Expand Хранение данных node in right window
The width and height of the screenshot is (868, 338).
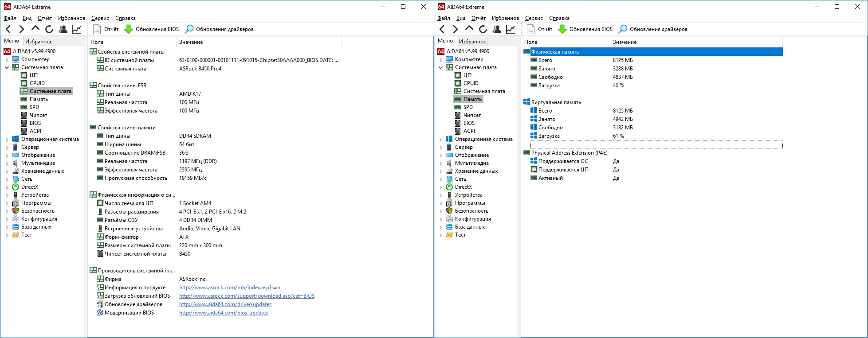[x=440, y=171]
